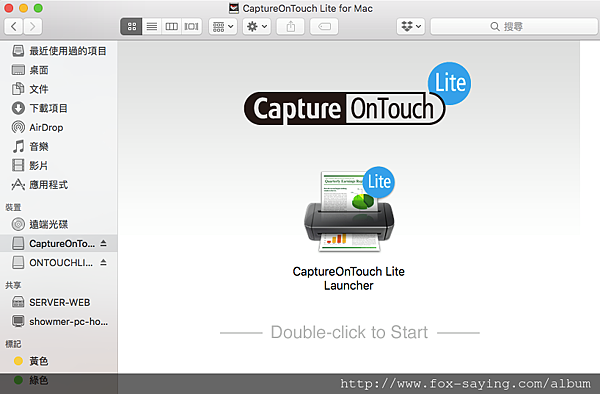Image resolution: width=600 pixels, height=394 pixels.
Task: Select the ONTOUCHLI... volume in sidebar
Action: point(59,263)
